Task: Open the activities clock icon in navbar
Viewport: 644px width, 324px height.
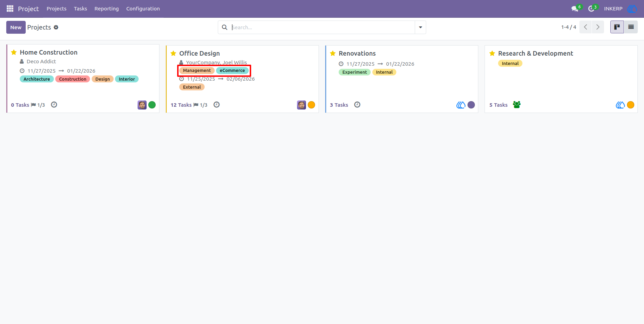Action: tap(591, 9)
